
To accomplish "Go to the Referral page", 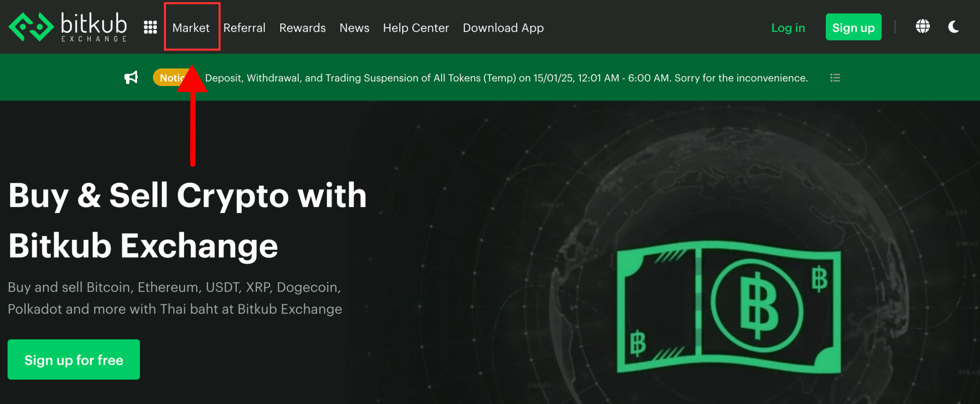I will [244, 28].
